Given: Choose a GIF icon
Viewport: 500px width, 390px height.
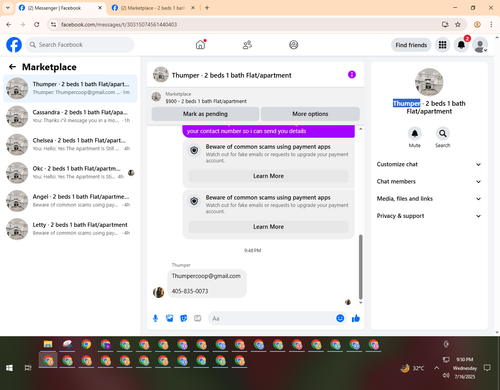Looking at the screenshot, I should (198, 318).
